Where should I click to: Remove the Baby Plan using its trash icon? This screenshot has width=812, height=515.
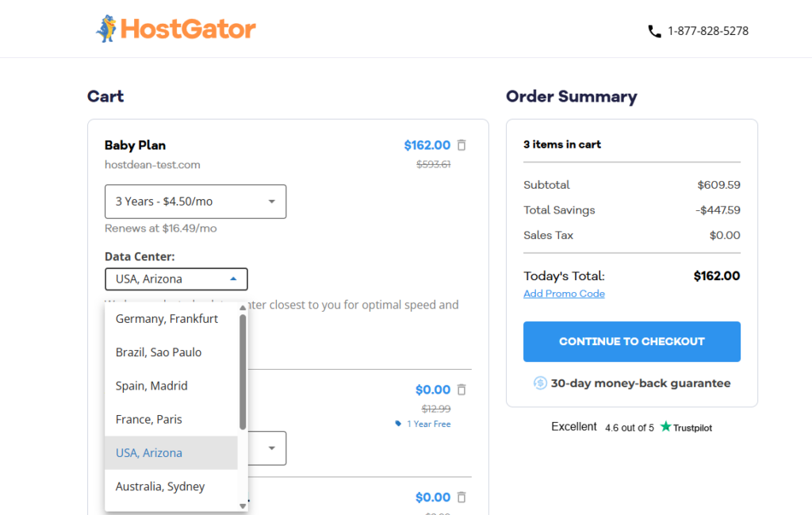pos(461,145)
